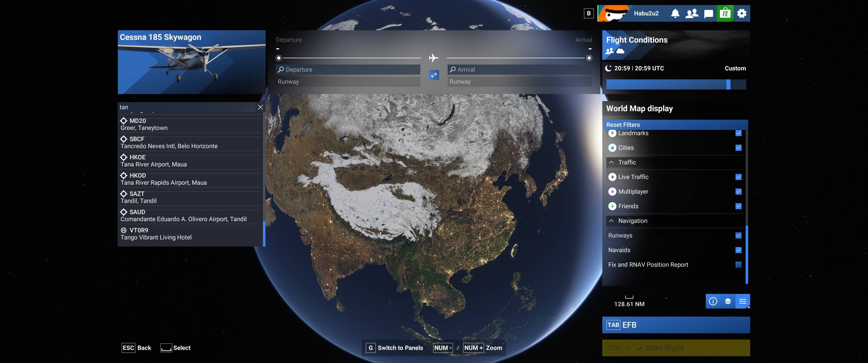Click the search results scrollbar
868x363 pixels.
[x=264, y=234]
